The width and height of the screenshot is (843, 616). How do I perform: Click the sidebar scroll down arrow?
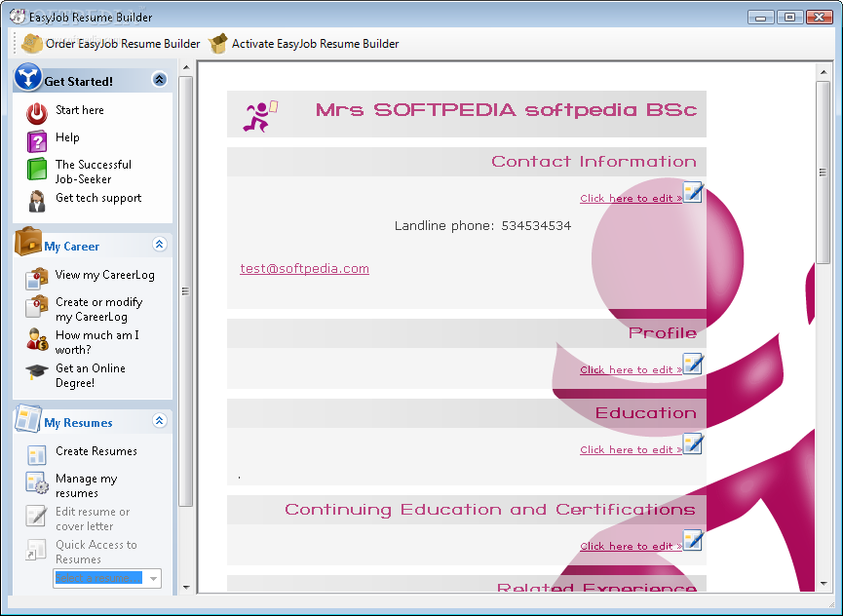[x=186, y=587]
